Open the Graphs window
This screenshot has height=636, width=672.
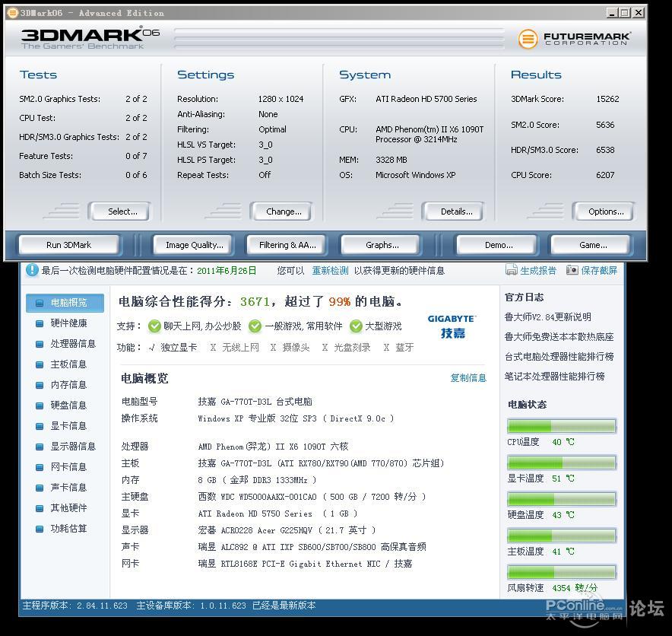click(382, 245)
